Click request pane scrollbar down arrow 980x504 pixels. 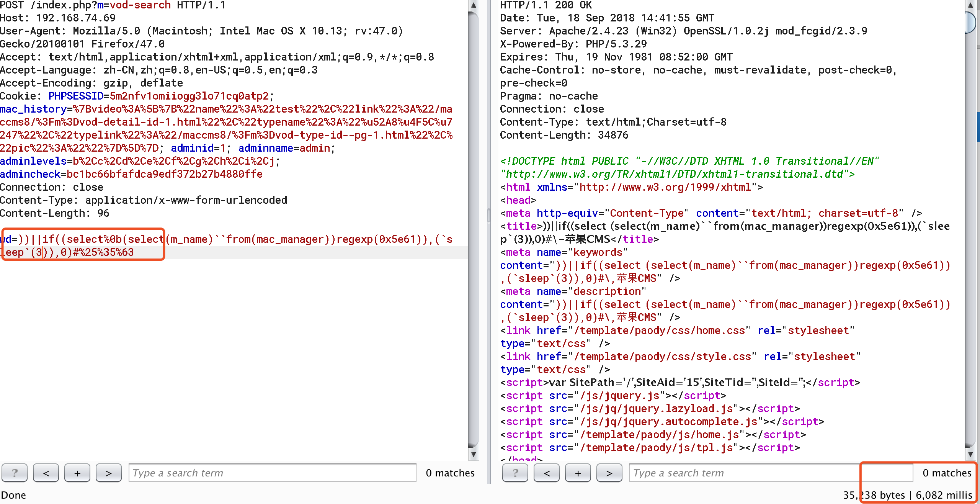(474, 454)
